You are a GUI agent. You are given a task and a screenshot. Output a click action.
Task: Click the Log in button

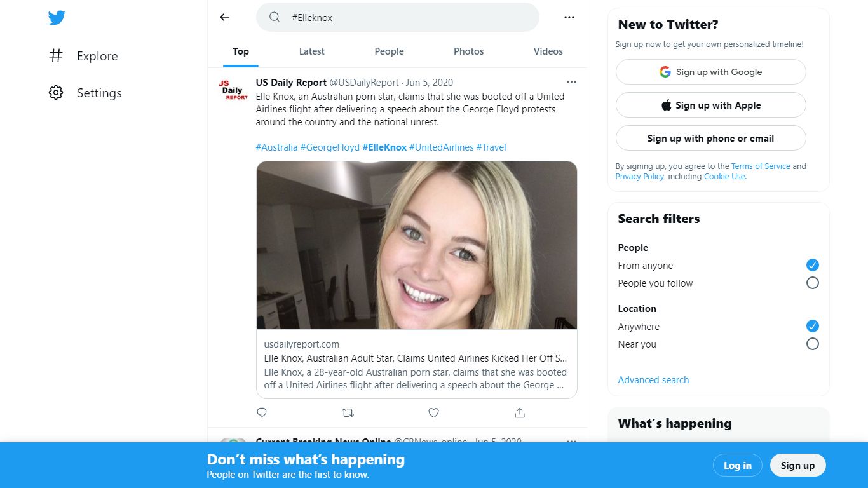737,465
